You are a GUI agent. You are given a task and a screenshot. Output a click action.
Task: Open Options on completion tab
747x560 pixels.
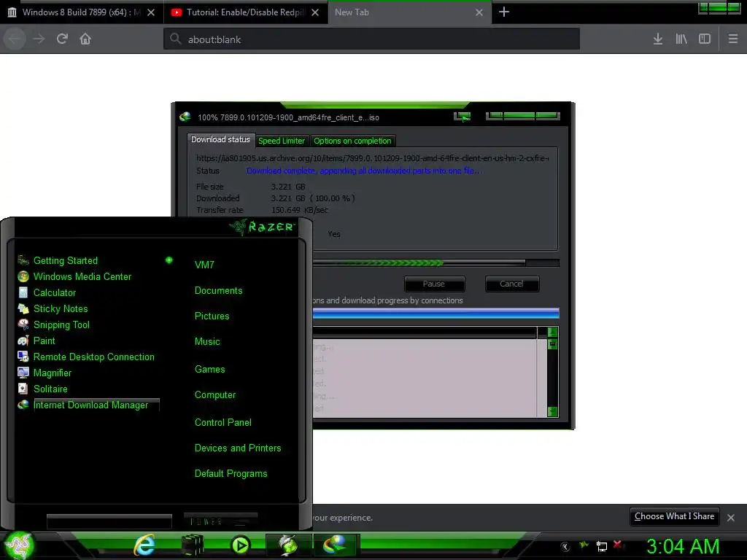[352, 141]
